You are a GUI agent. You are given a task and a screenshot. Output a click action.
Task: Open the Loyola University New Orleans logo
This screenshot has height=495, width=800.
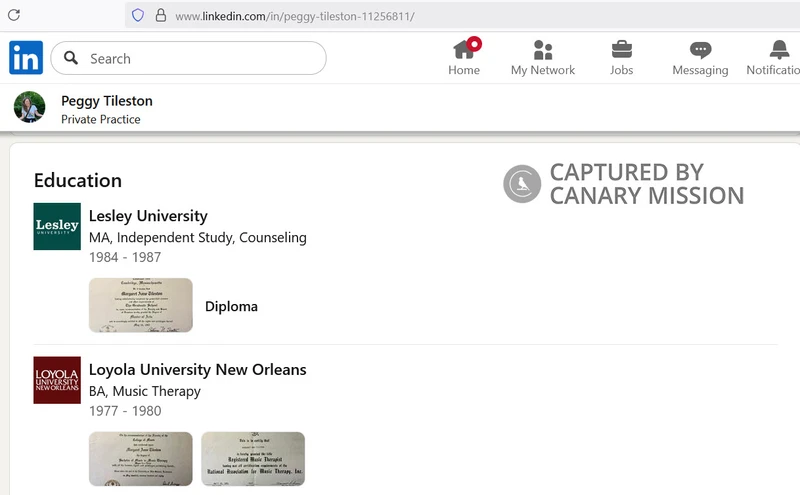click(57, 380)
